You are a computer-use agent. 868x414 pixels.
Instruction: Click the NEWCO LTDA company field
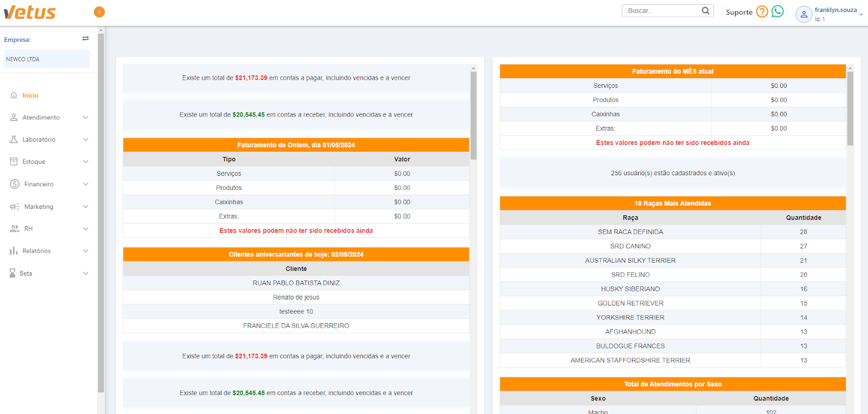click(x=47, y=59)
